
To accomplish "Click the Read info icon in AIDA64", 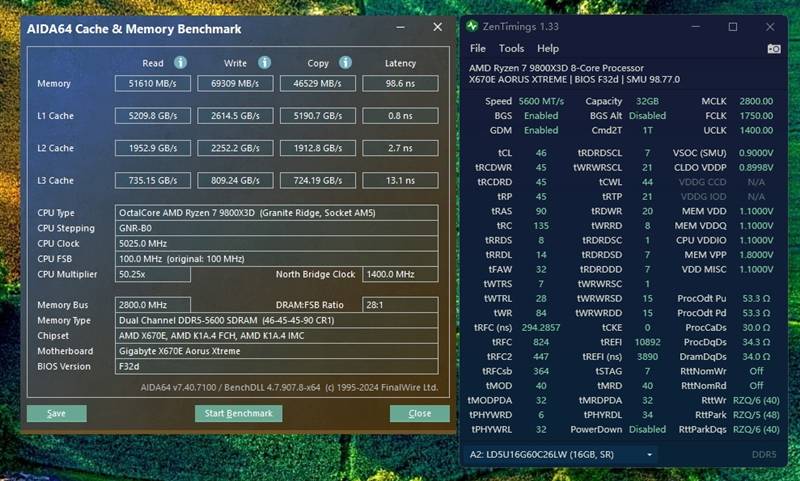I will pyautogui.click(x=180, y=63).
